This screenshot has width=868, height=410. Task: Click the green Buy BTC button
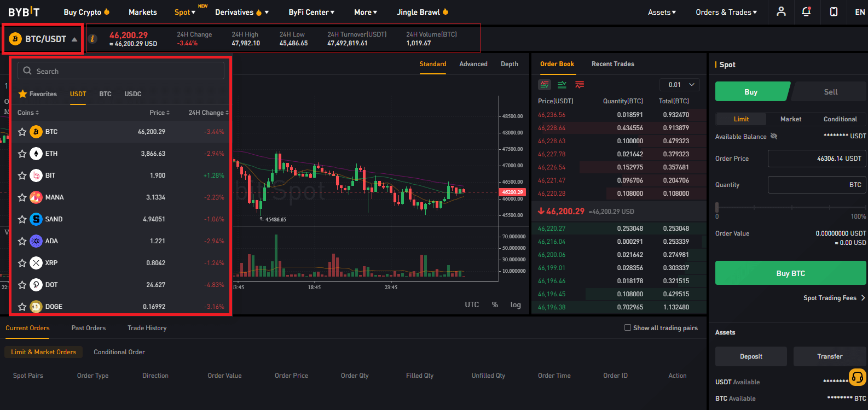click(790, 273)
